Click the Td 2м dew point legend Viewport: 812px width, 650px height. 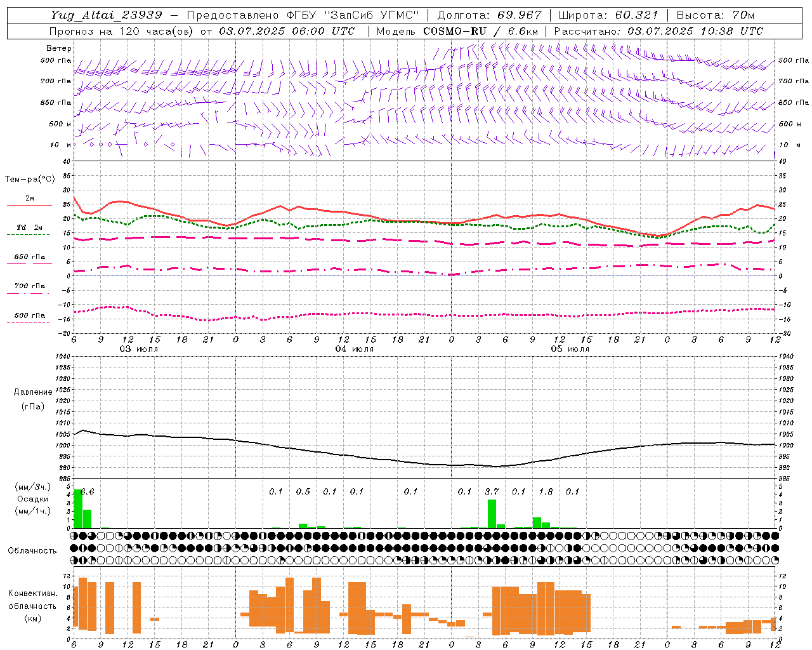tap(29, 227)
